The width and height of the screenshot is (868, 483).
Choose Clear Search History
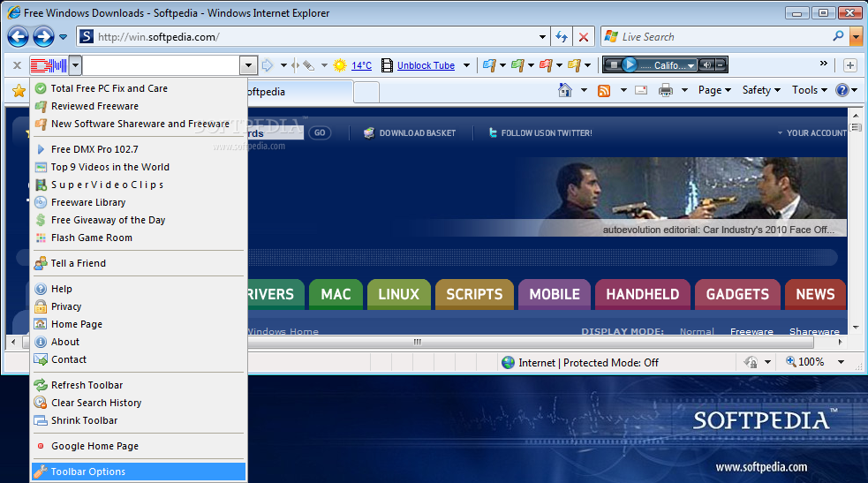tap(139, 403)
